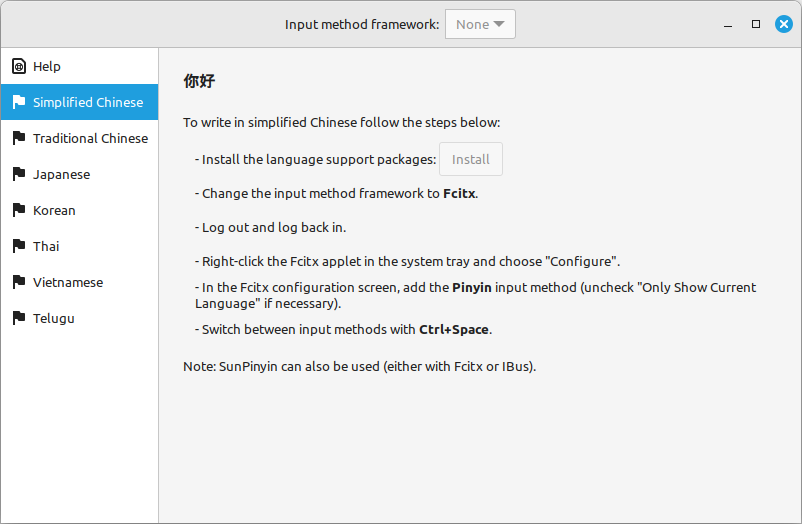802x524 pixels.
Task: Click the Help lifebuoy icon in sidebar
Action: pos(18,66)
